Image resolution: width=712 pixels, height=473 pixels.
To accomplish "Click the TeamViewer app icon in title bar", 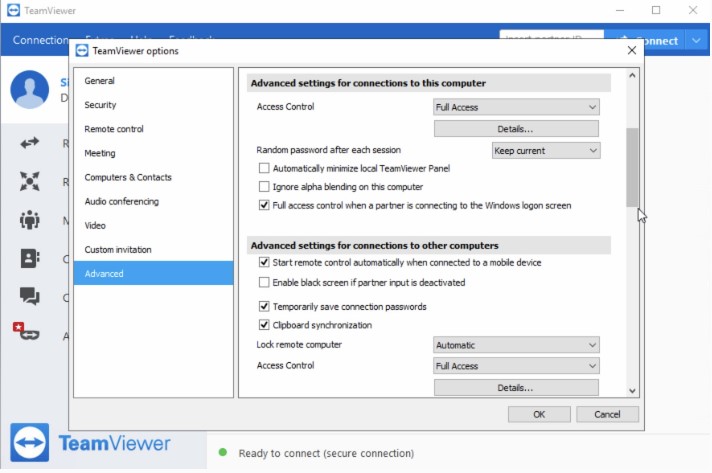I will [x=13, y=10].
